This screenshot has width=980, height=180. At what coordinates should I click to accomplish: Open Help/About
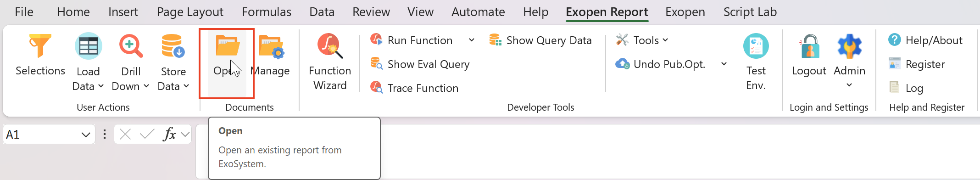pyautogui.click(x=925, y=40)
